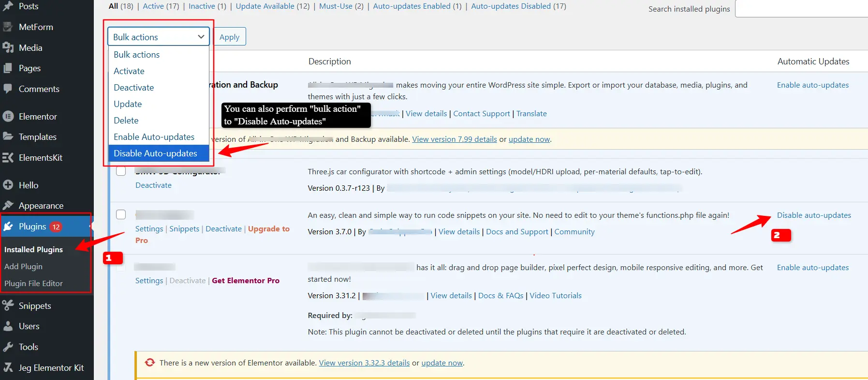Choose Disable Auto-updates bulk option

159,153
